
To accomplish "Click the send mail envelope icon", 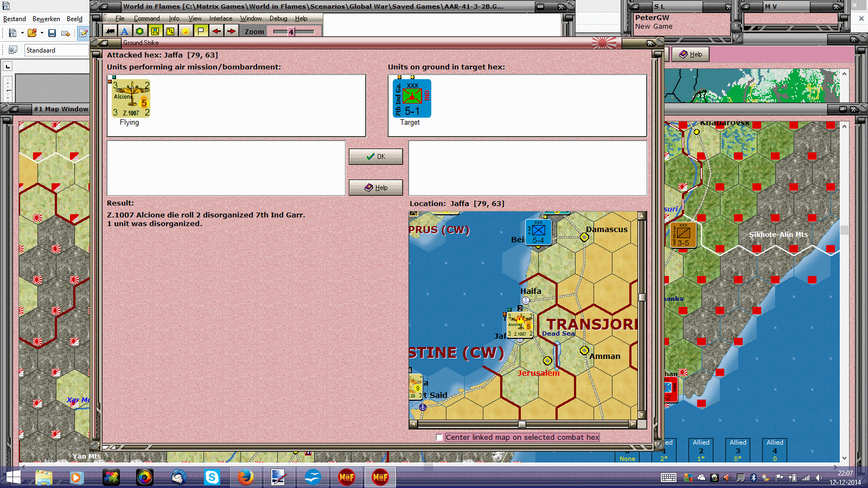I will pyautogui.click(x=66, y=33).
